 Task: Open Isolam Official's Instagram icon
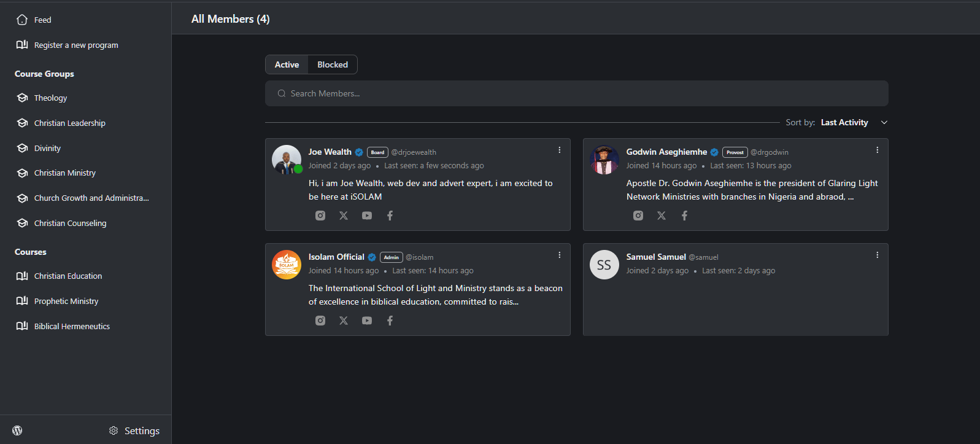(x=320, y=321)
